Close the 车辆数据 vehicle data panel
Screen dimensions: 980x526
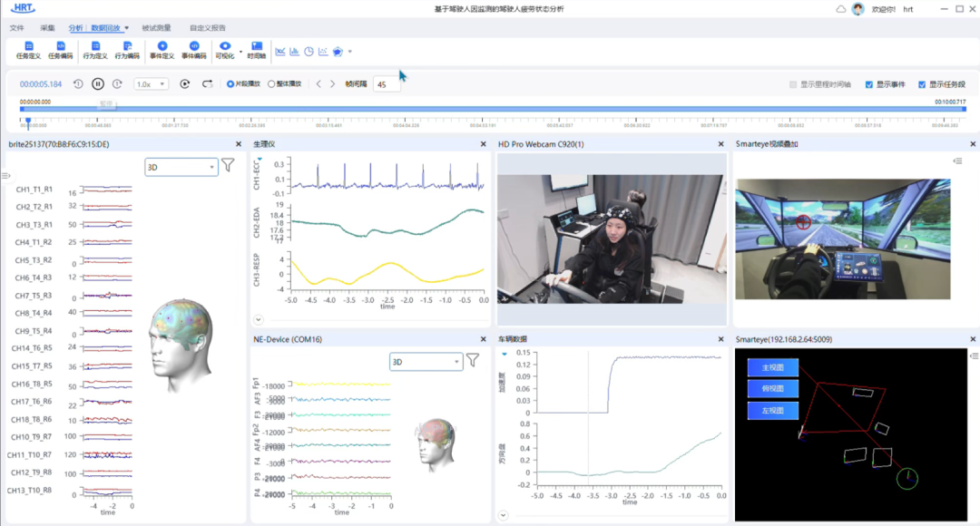(x=720, y=339)
